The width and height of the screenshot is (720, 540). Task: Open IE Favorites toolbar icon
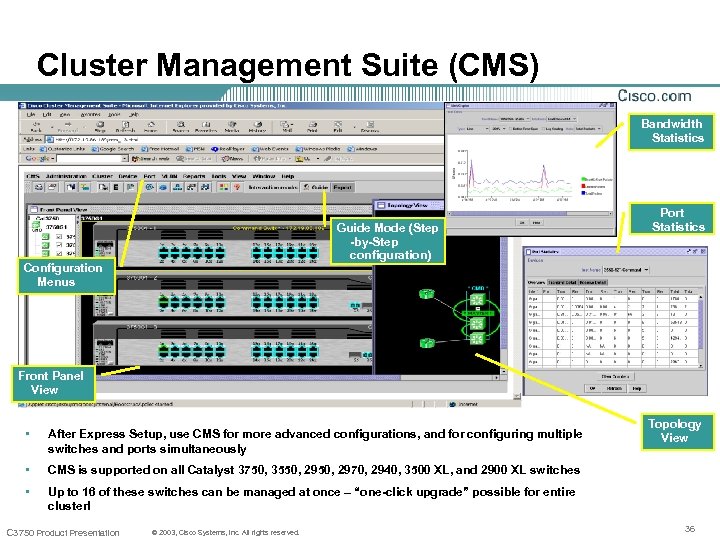coord(206,124)
